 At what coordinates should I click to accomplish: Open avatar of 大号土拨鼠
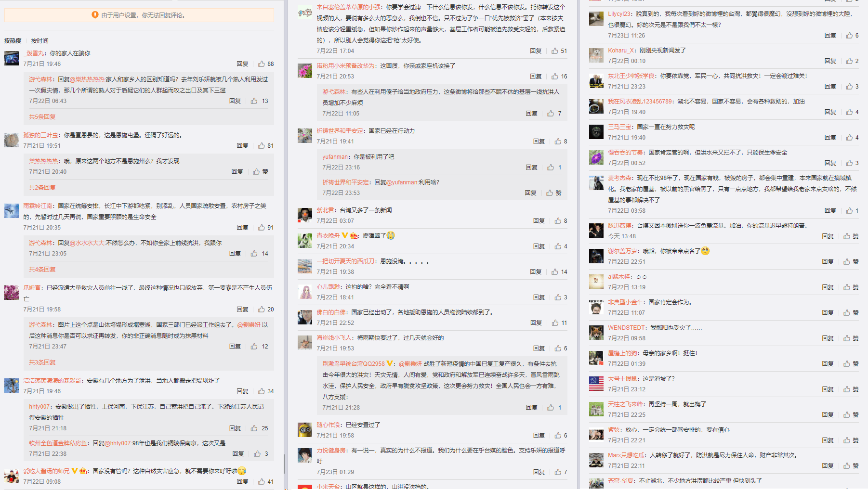pos(596,383)
